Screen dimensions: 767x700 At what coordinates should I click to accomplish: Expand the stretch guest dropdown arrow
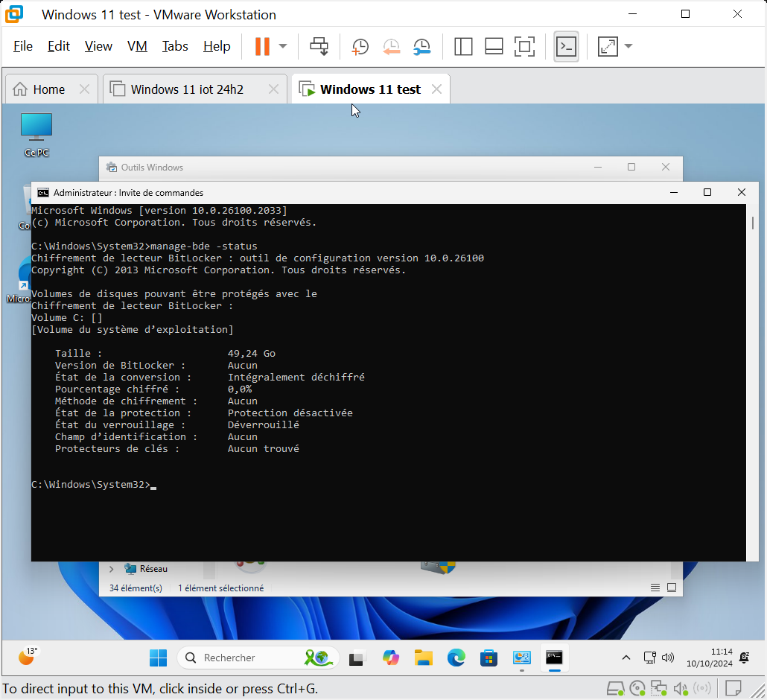628,46
